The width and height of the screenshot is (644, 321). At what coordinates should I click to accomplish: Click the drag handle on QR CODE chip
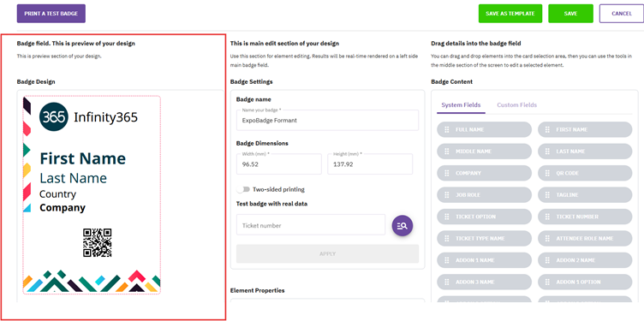pos(547,173)
